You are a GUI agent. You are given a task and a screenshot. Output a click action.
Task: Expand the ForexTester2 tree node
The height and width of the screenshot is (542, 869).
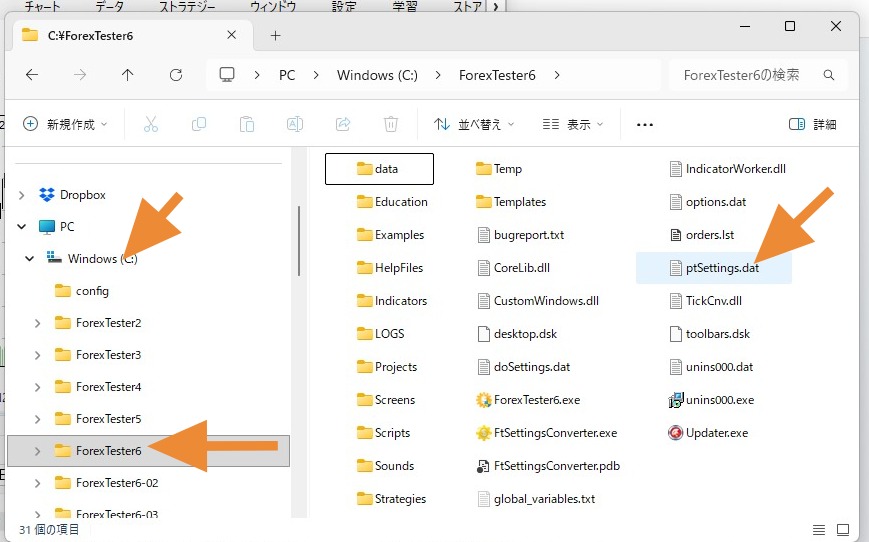point(37,323)
